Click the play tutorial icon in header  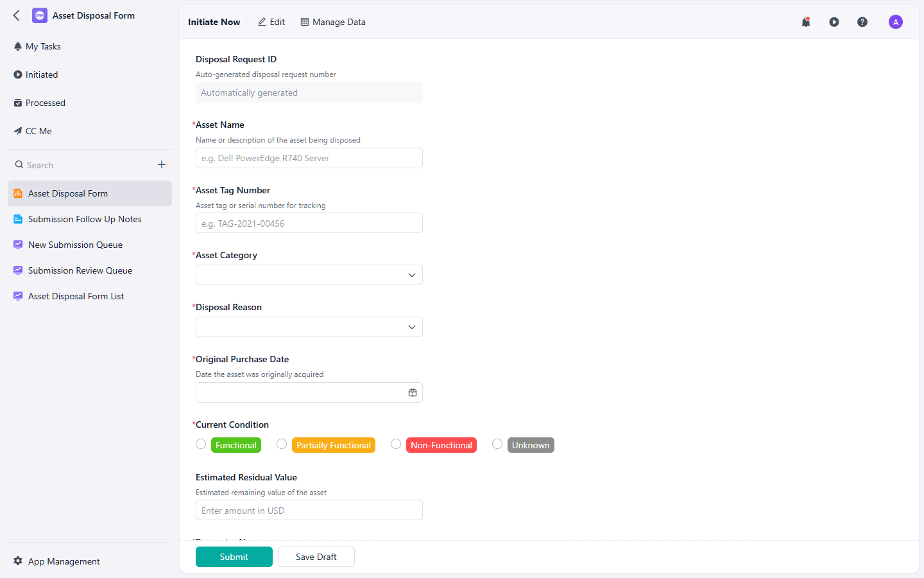[x=834, y=22]
